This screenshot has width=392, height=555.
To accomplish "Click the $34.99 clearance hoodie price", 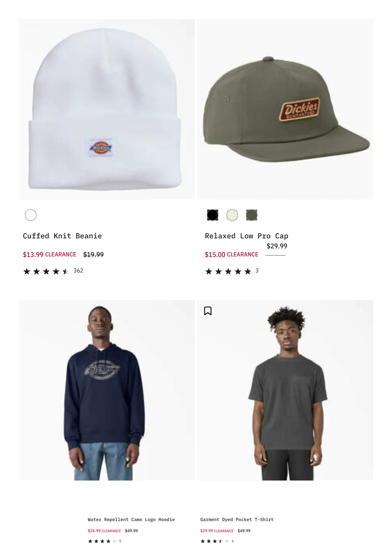I will (x=104, y=531).
